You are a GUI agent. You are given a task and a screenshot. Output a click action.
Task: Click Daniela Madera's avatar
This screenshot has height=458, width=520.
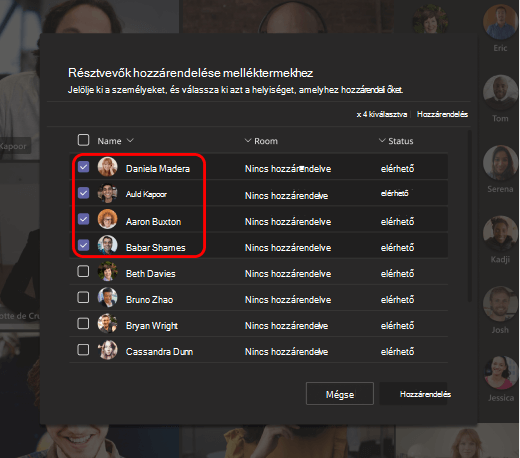pyautogui.click(x=107, y=166)
